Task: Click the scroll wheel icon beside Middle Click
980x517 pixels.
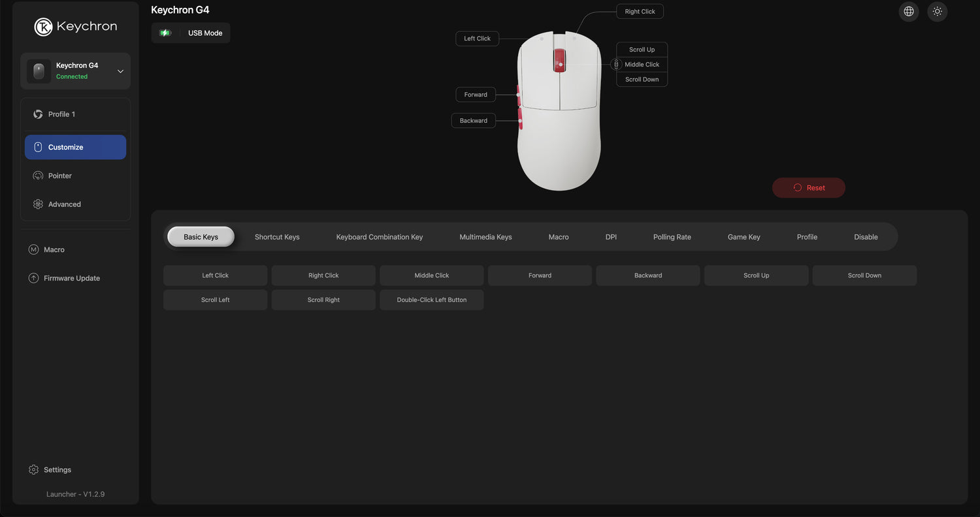Action: click(x=615, y=65)
